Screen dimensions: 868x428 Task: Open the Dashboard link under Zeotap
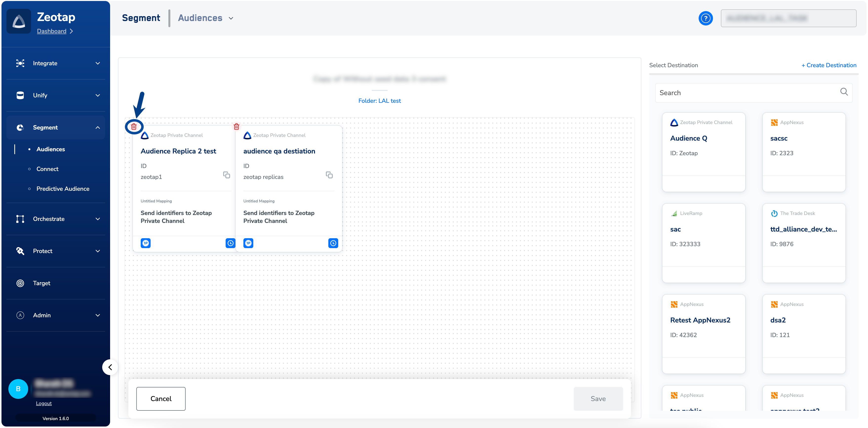(52, 31)
